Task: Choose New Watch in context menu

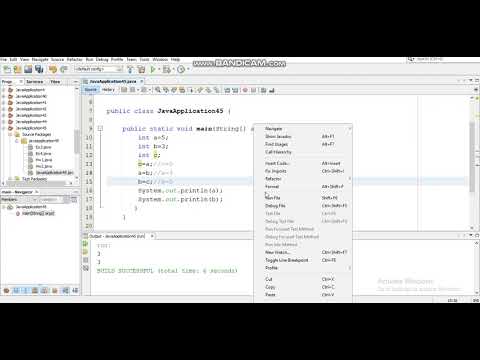Action: coord(303,252)
